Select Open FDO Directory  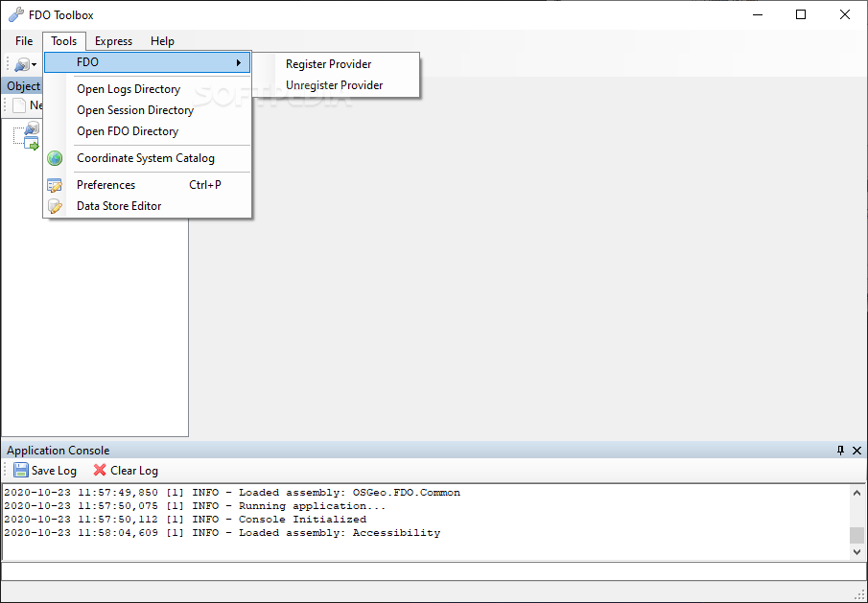click(148, 131)
